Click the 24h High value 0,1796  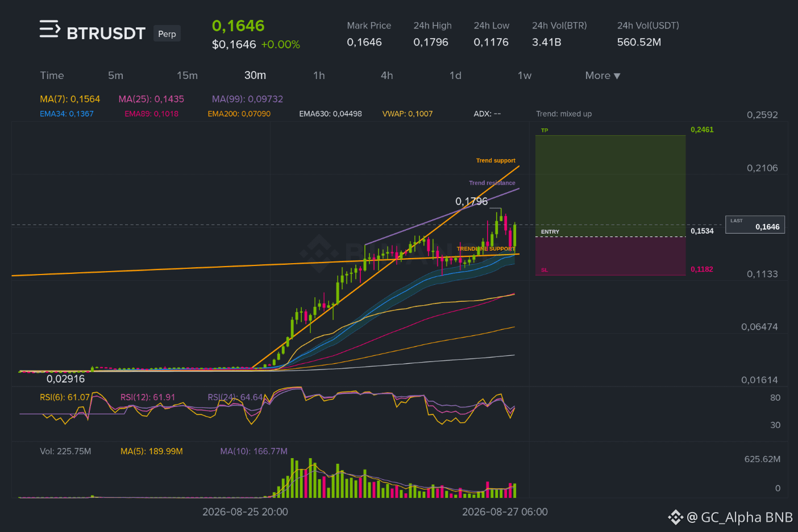pyautogui.click(x=431, y=42)
